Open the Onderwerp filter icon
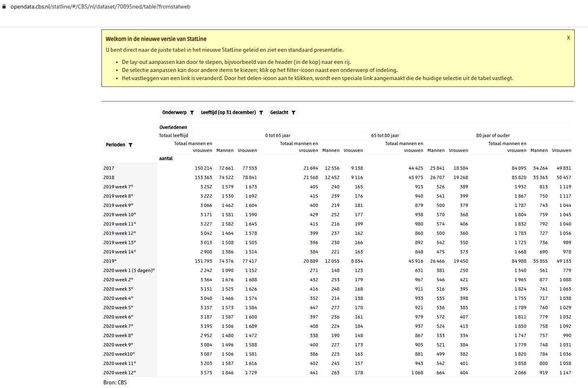 tap(192, 113)
